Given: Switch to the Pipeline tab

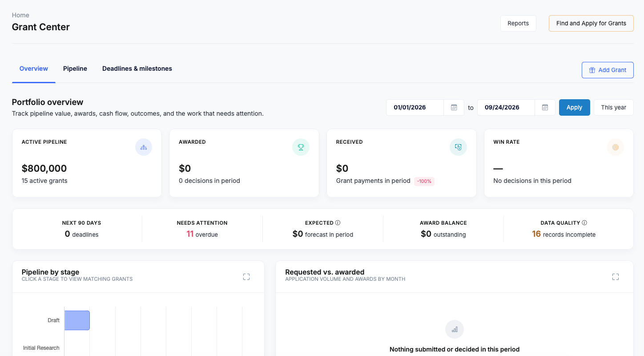Looking at the screenshot, I should 75,69.
